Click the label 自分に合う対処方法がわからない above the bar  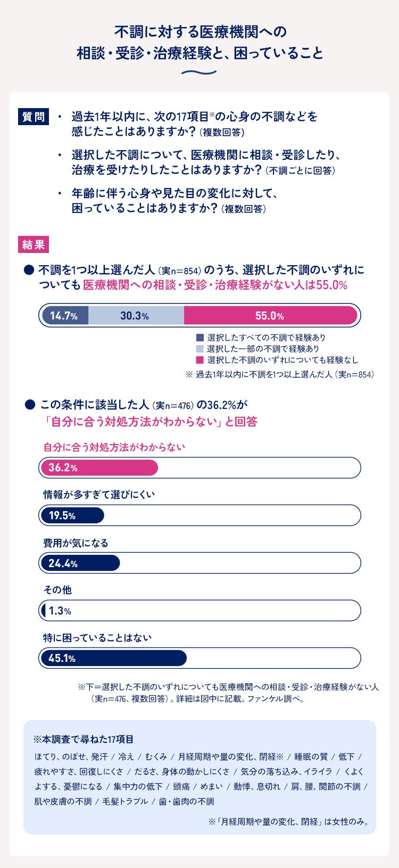pos(114,447)
